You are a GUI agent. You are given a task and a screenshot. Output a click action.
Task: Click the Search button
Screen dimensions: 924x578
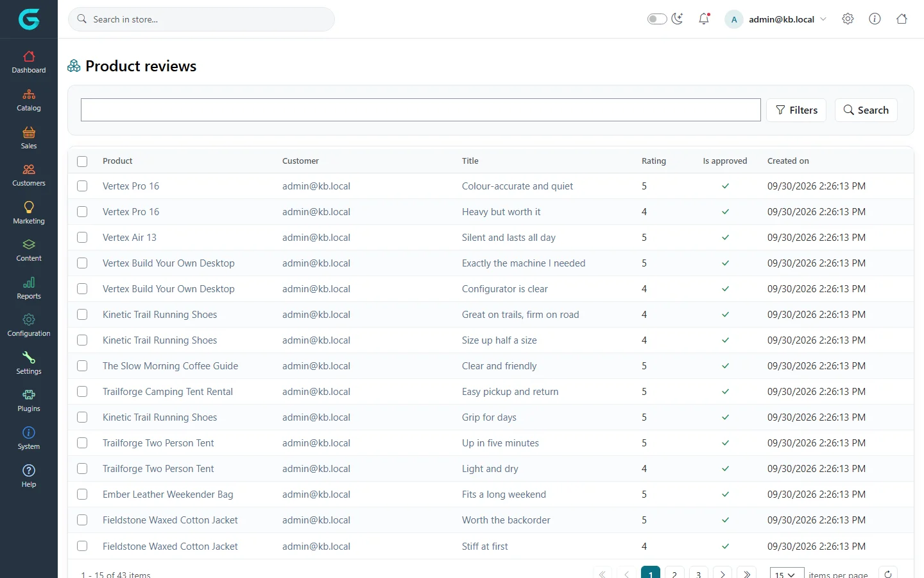point(866,110)
